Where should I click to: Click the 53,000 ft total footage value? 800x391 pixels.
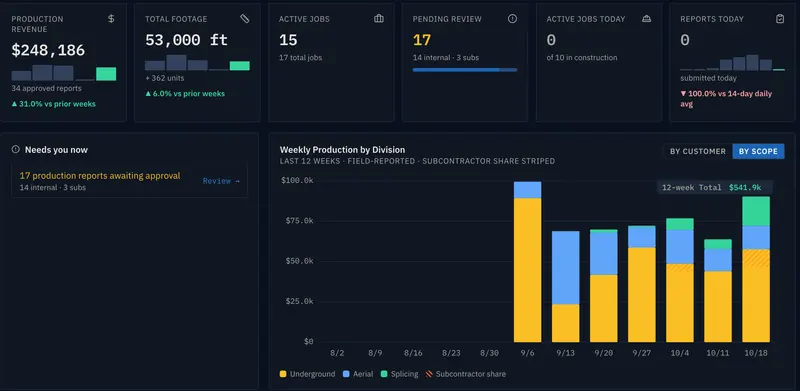tap(186, 40)
